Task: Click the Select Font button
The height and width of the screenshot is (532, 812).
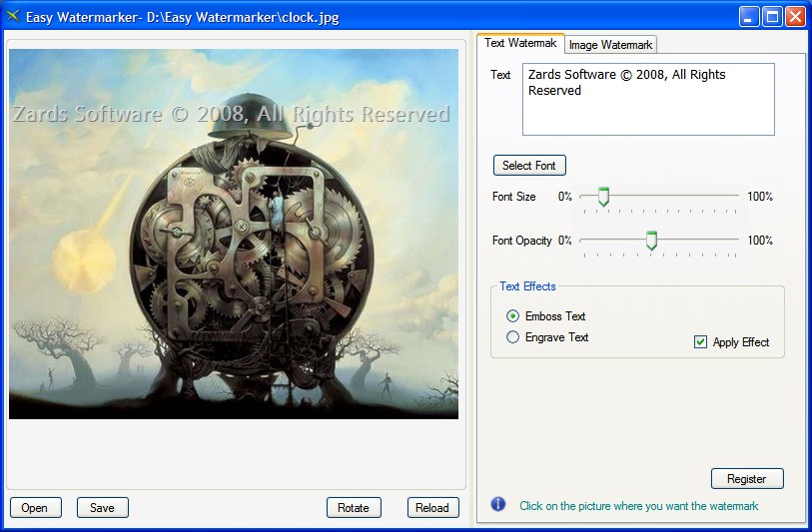Action: (x=529, y=166)
